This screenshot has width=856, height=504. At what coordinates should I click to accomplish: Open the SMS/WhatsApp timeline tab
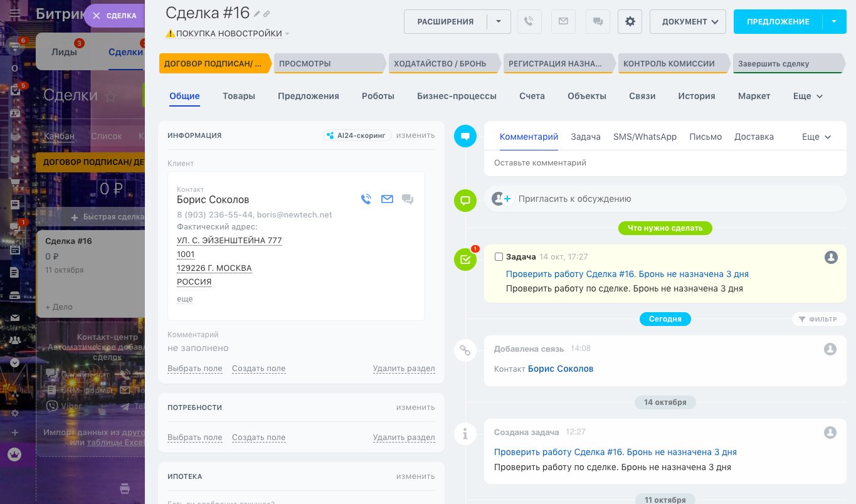click(x=645, y=137)
